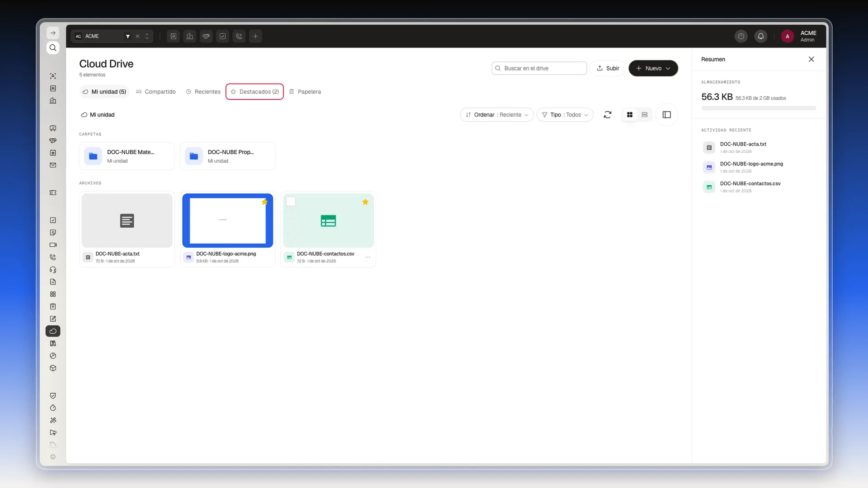This screenshot has width=868, height=488.
Task: Open the Destacados (2) tab
Action: [x=255, y=92]
